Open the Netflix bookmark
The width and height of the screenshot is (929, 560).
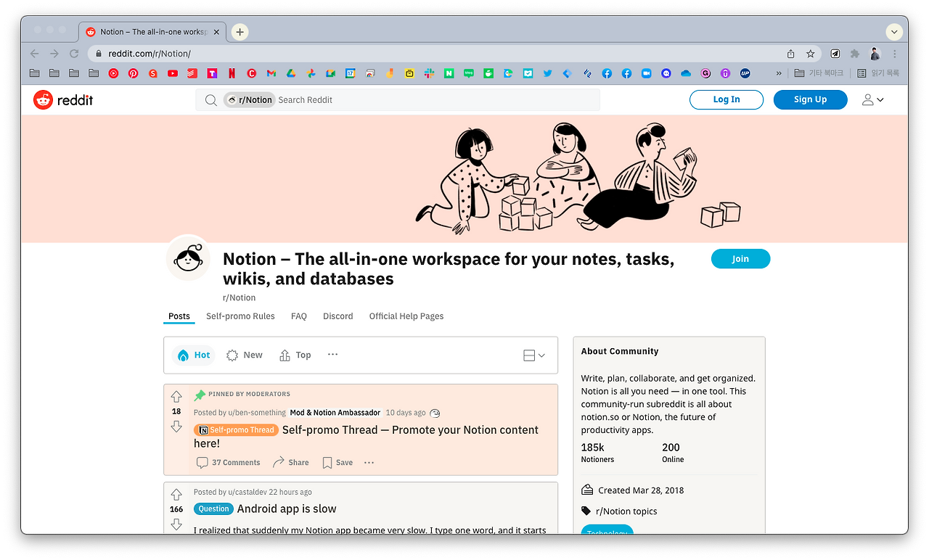pyautogui.click(x=232, y=73)
